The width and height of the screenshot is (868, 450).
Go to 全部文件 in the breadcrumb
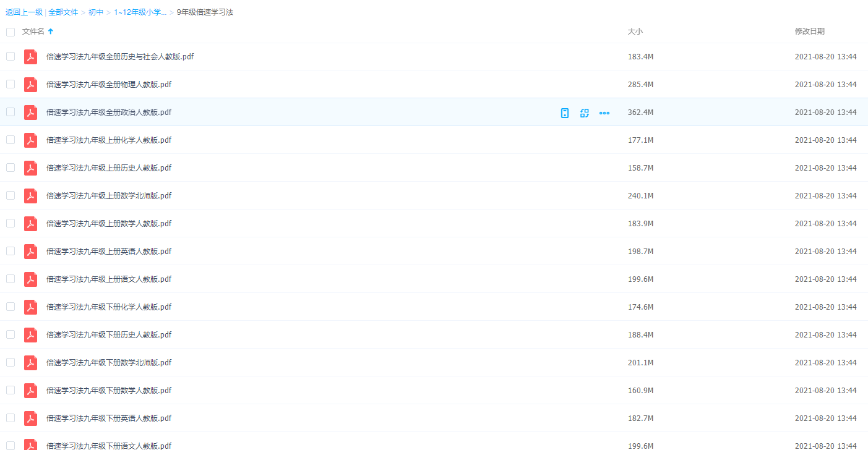click(x=63, y=12)
